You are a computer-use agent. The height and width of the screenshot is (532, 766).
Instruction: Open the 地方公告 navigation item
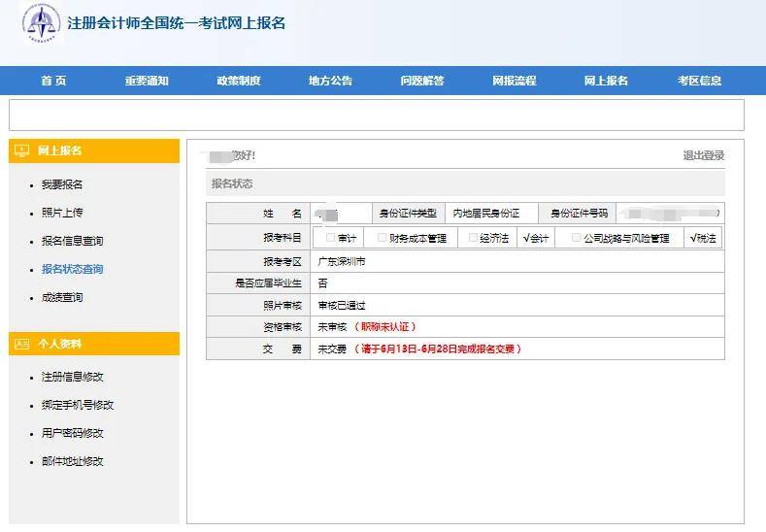coord(330,81)
